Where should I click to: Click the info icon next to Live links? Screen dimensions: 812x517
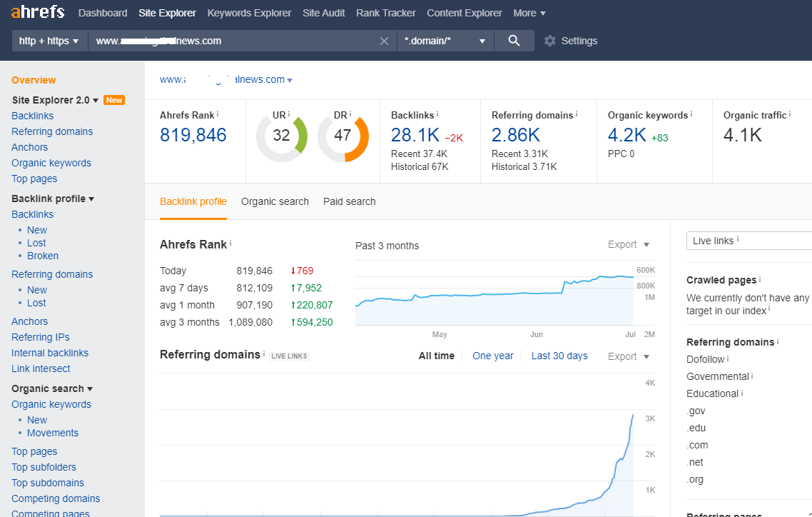coord(737,239)
